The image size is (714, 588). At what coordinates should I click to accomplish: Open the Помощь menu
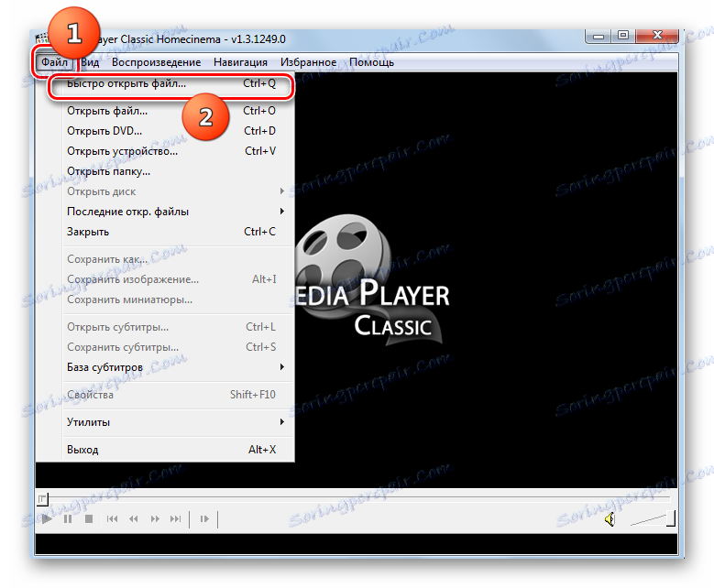[371, 62]
